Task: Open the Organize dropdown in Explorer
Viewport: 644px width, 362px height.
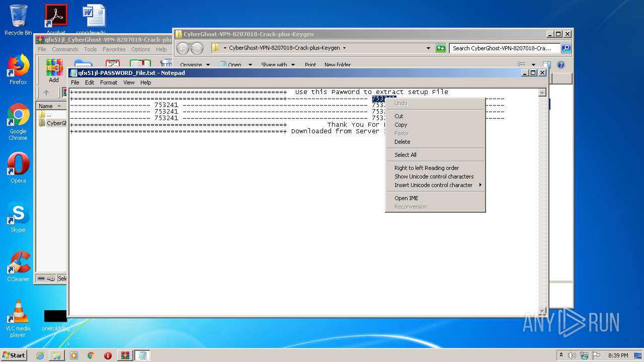Action: tap(195, 65)
